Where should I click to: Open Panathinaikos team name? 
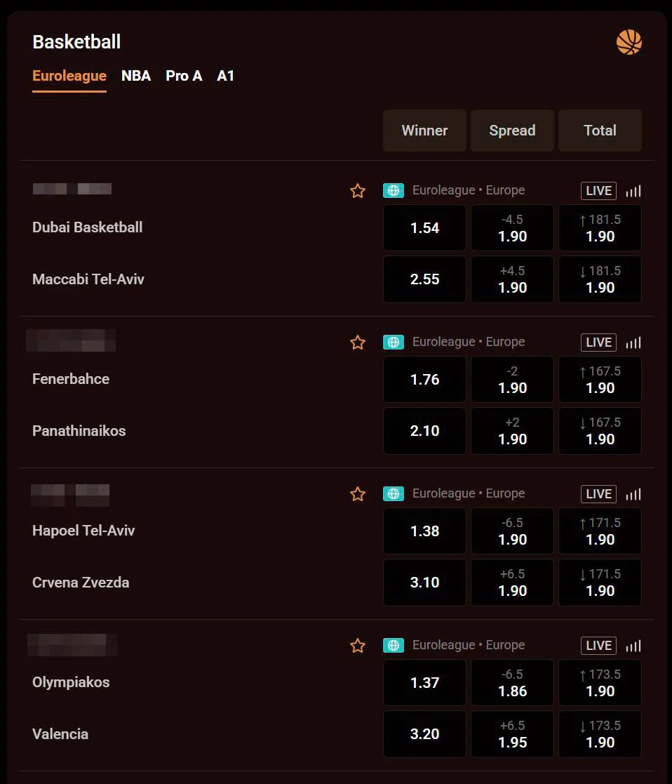[x=79, y=430]
